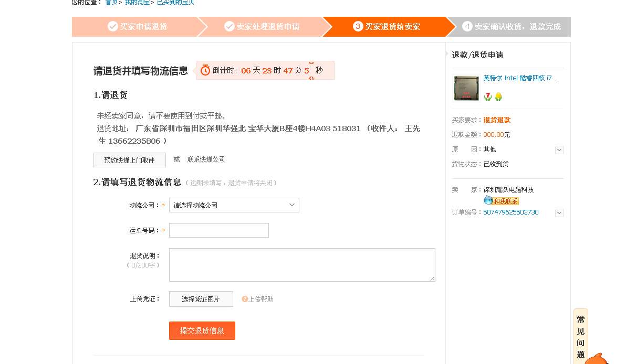Viewport: 636px width, 364px height.
Task: Click the 和我联系 contact seller label
Action: pos(506,201)
